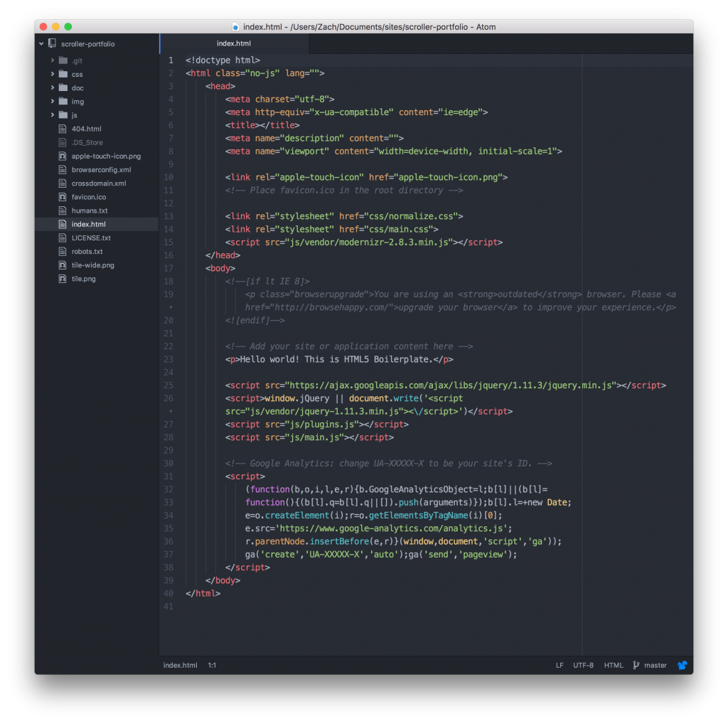The image size is (728, 724).
Task: Expand the js folder chevron
Action: point(53,115)
